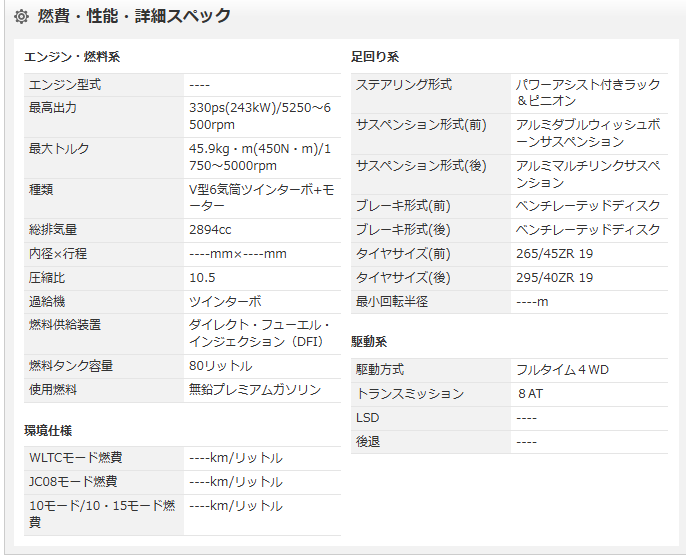Click the 10.5 compression ratio value
The image size is (686, 556).
(x=202, y=278)
